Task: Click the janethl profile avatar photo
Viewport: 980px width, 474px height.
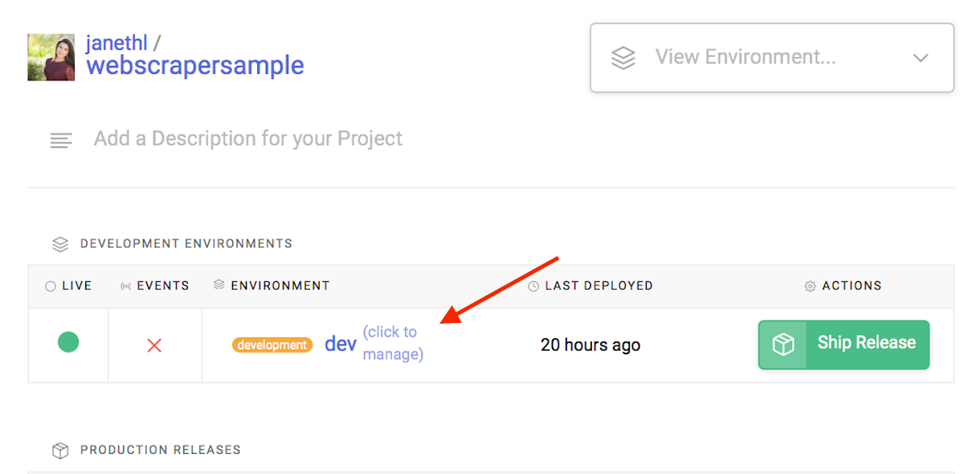Action: pyautogui.click(x=51, y=57)
